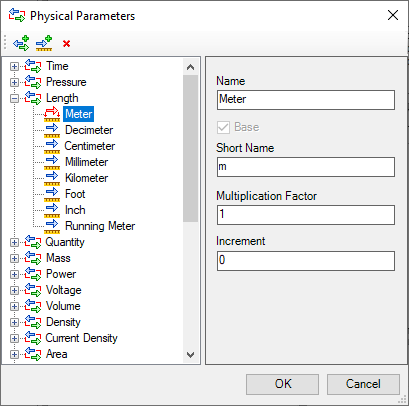The image size is (409, 406).
Task: Toggle the Base checkbox
Action: coord(223,127)
